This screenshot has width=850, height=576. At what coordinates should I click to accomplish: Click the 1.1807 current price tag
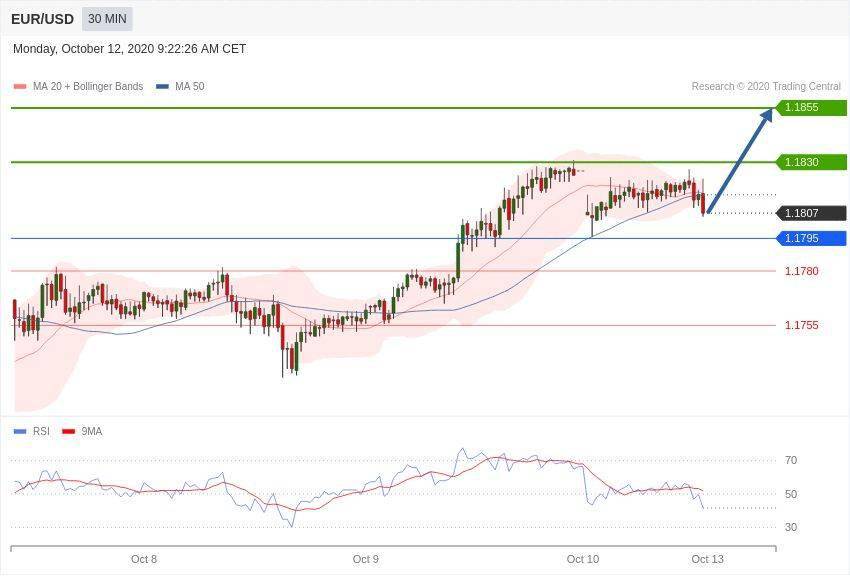tap(811, 213)
